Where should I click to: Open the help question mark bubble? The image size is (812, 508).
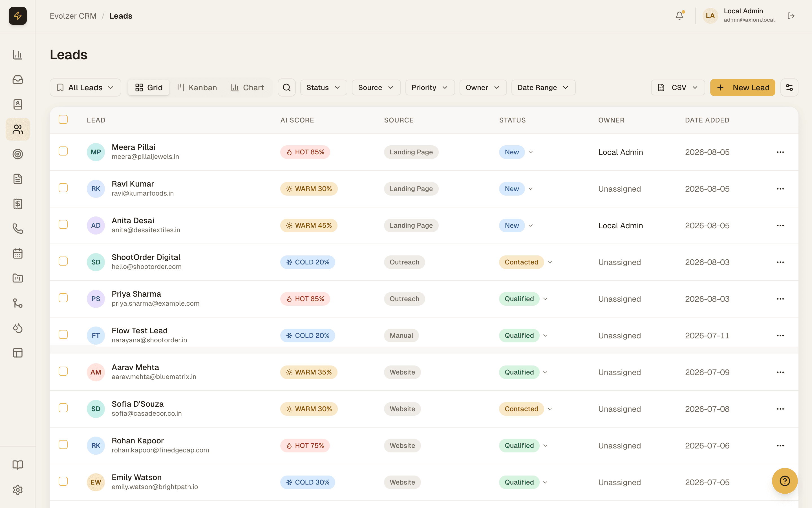click(784, 481)
